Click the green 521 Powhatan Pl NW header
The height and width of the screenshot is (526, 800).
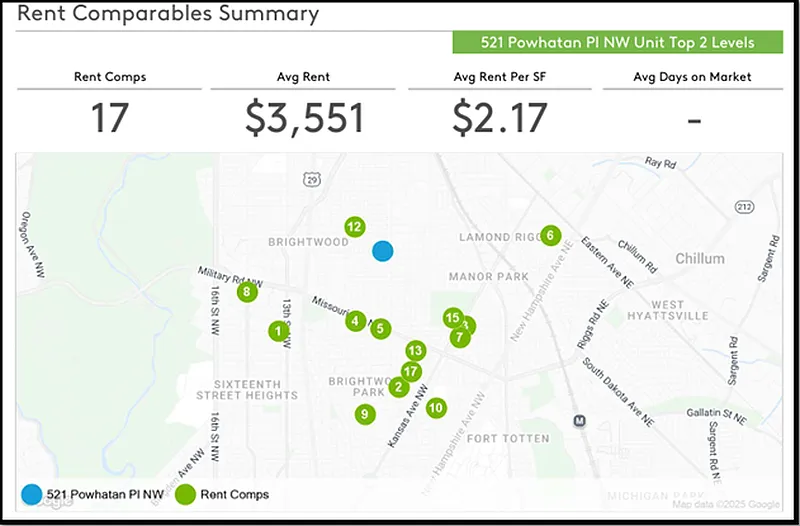coord(617,43)
